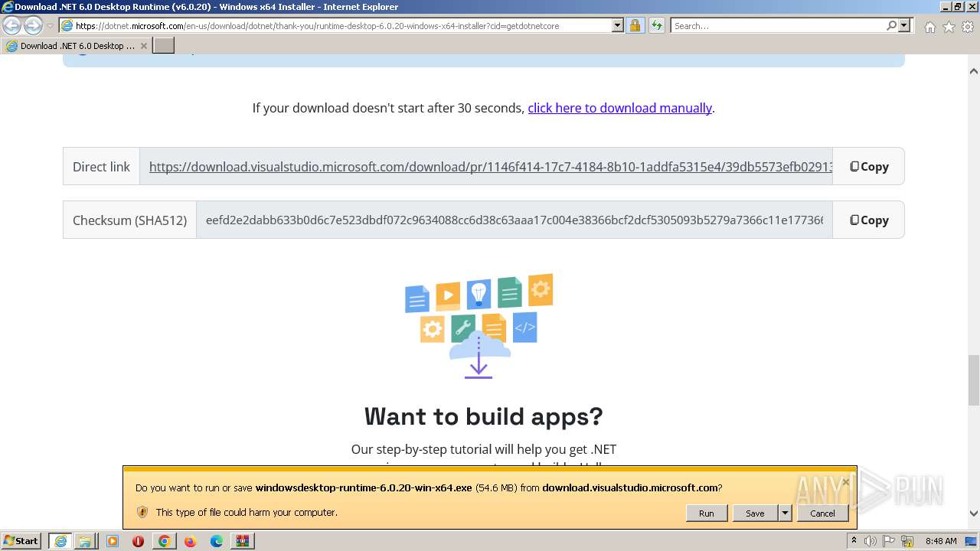Click the page scrollbar thumb
This screenshot has width=980, height=551.
click(973, 380)
